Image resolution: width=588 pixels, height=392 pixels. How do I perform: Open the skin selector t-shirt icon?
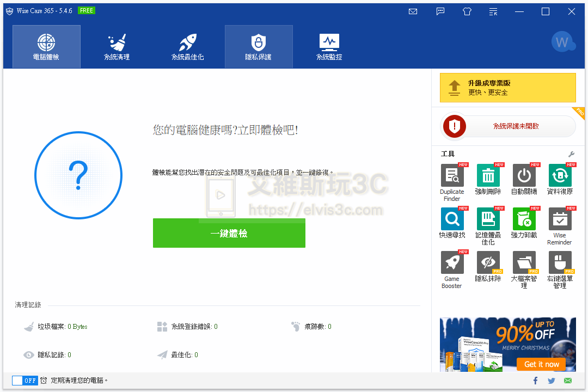(467, 11)
